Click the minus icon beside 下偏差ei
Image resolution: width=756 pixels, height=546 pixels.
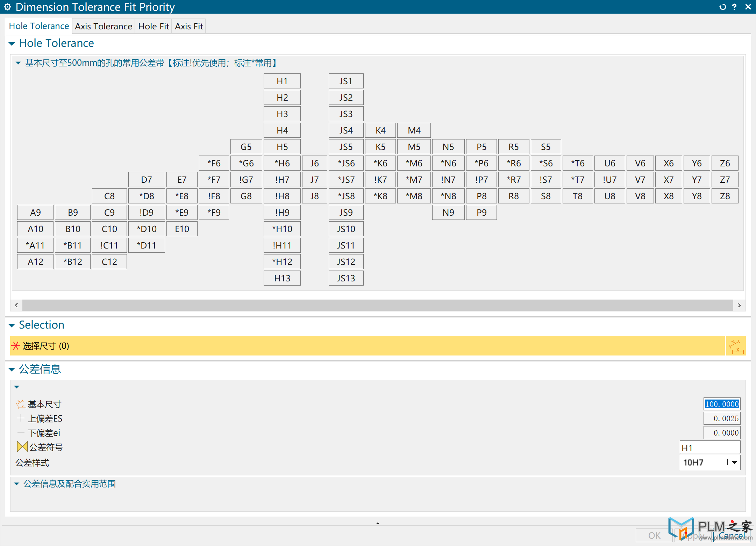click(21, 432)
